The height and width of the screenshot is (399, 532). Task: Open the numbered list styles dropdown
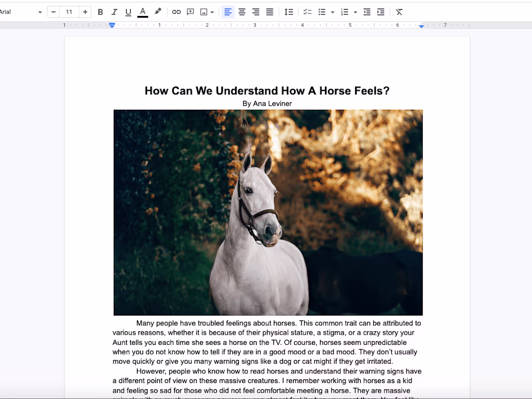click(355, 12)
